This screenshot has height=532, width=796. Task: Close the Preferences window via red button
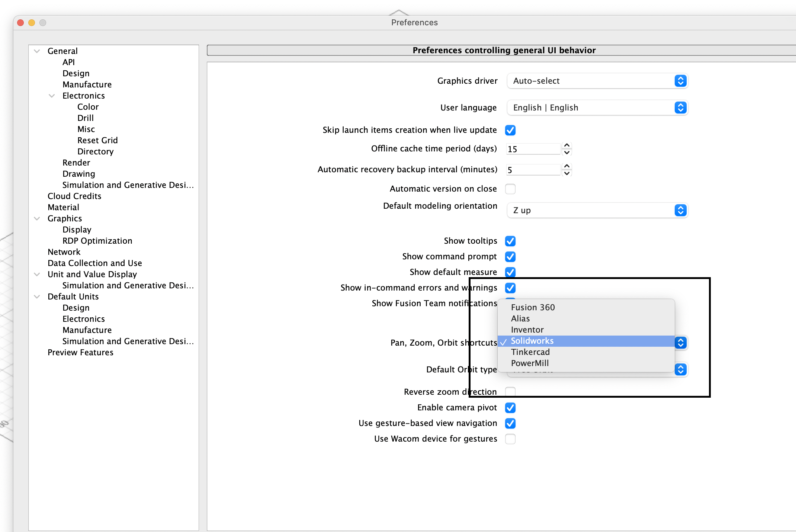click(x=20, y=23)
